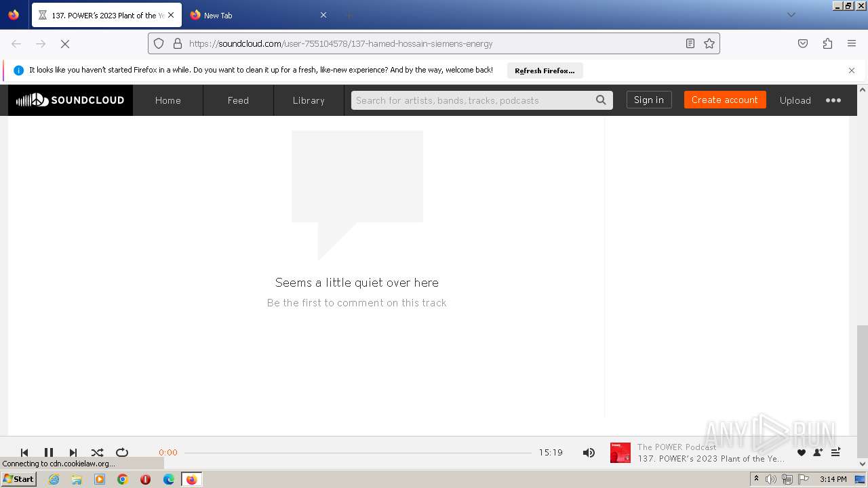Viewport: 868px width, 488px height.
Task: Close the New Tab tab
Action: pos(323,15)
